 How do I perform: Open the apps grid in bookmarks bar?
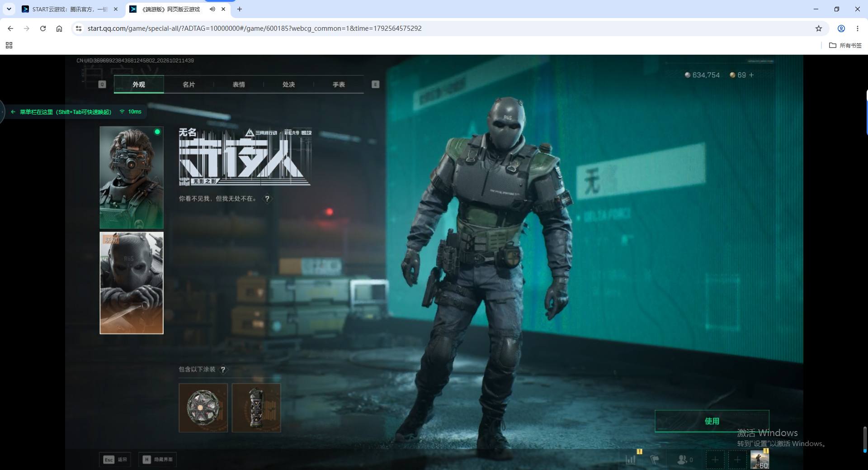(x=9, y=45)
